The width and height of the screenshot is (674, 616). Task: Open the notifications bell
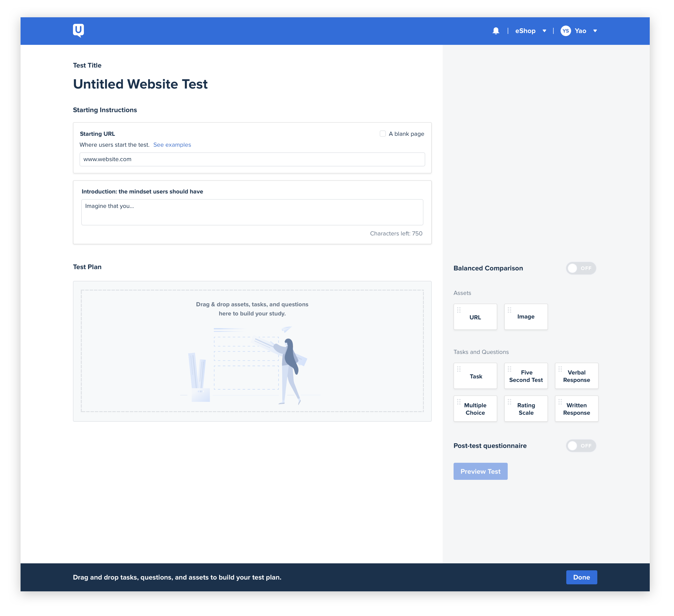coord(496,31)
